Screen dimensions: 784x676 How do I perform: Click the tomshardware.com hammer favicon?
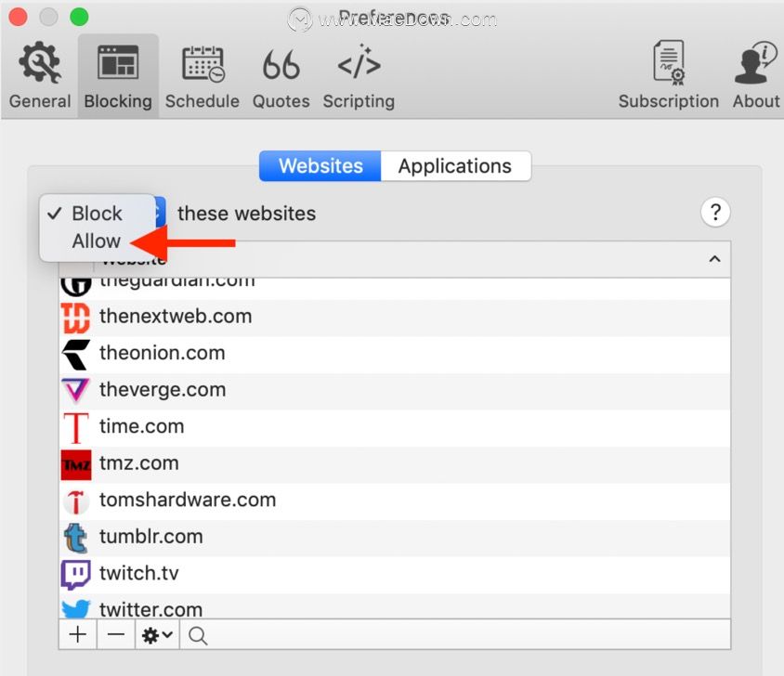point(76,501)
